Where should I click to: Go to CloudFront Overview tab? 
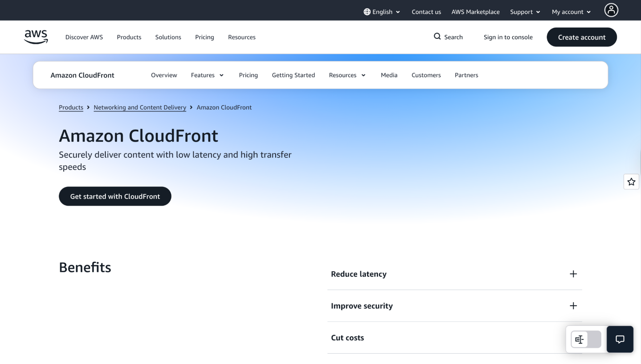(x=164, y=75)
